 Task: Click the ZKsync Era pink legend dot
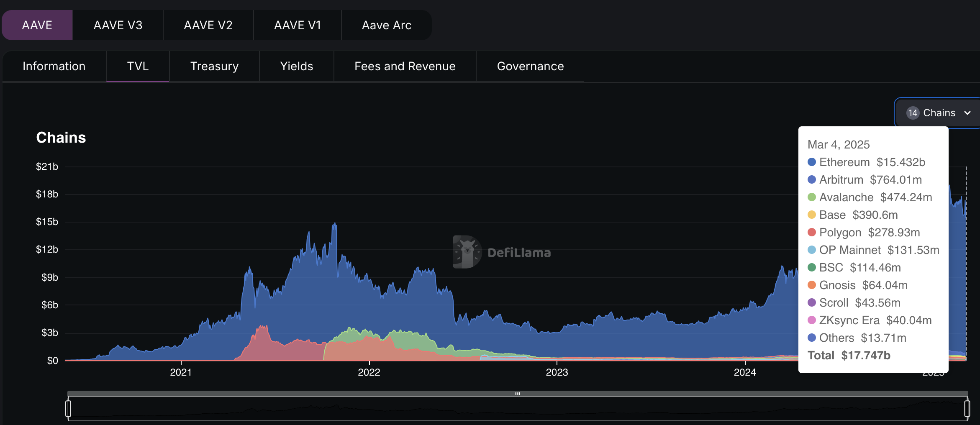coord(812,320)
